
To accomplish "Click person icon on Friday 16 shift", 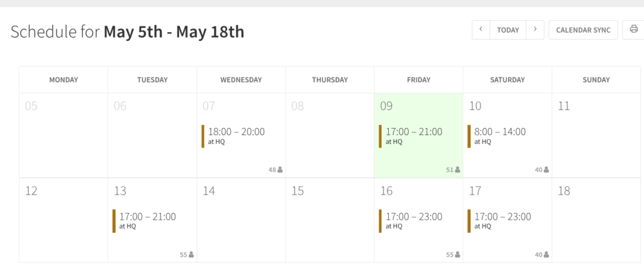I will pos(458,254).
